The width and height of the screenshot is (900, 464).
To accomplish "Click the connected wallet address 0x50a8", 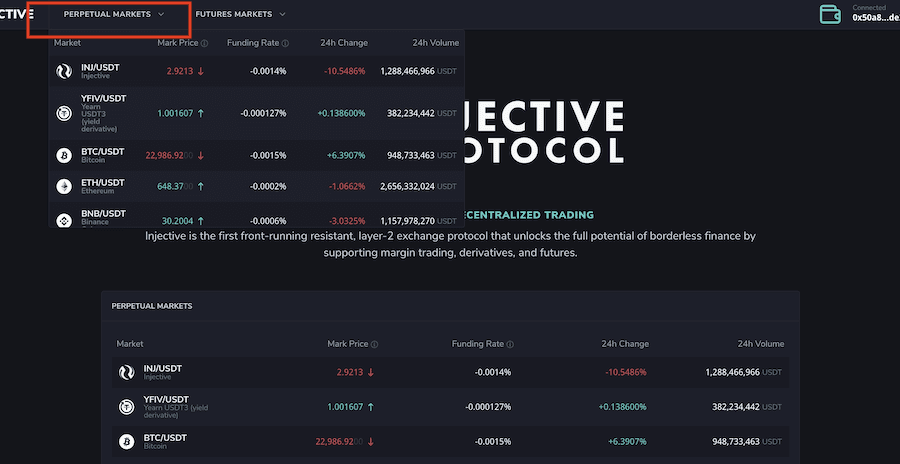I will point(874,18).
